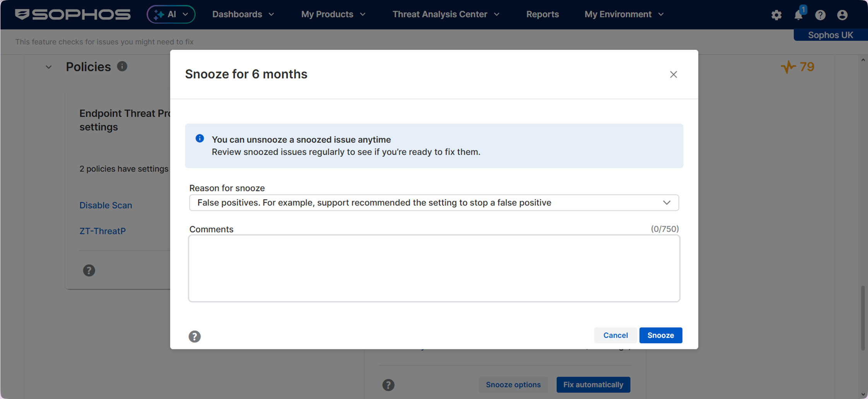This screenshot has height=399, width=868.
Task: Open the Dashboards menu
Action: point(243,14)
